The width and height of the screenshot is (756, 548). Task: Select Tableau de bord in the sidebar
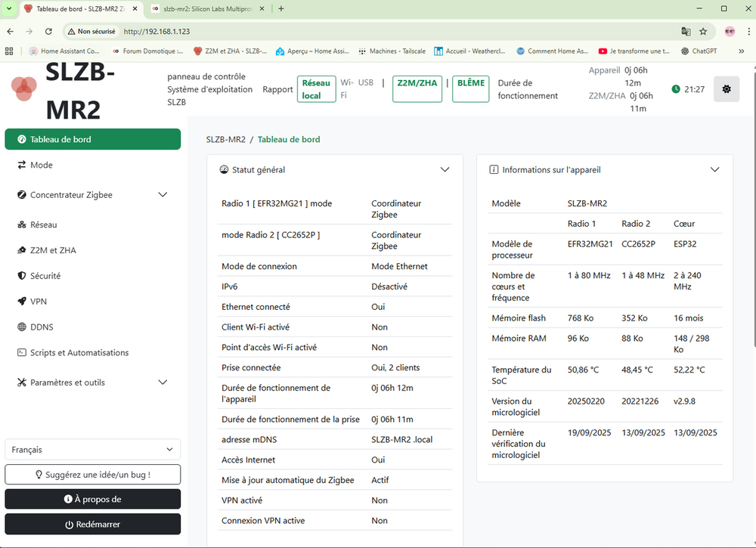(92, 139)
